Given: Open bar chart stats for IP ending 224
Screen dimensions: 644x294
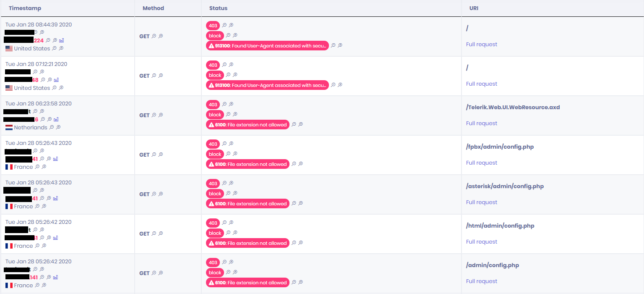Looking at the screenshot, I should point(61,40).
